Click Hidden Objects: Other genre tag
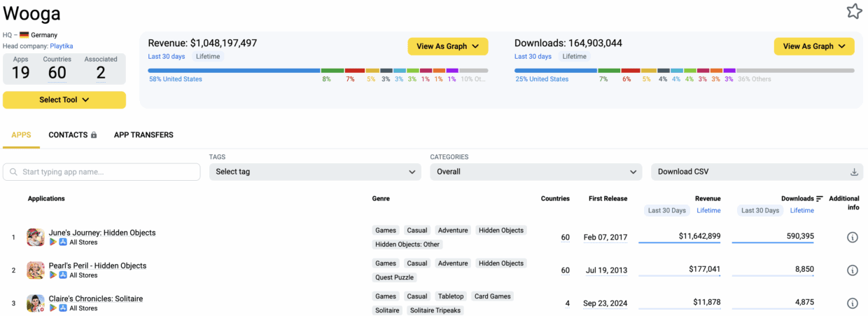The width and height of the screenshot is (868, 316). pyautogui.click(x=407, y=245)
